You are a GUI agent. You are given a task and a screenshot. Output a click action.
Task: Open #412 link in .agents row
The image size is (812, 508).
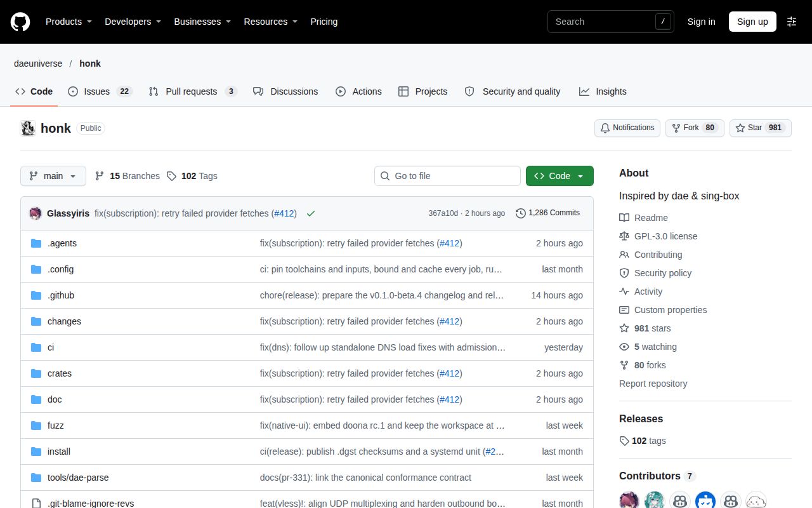tap(450, 243)
